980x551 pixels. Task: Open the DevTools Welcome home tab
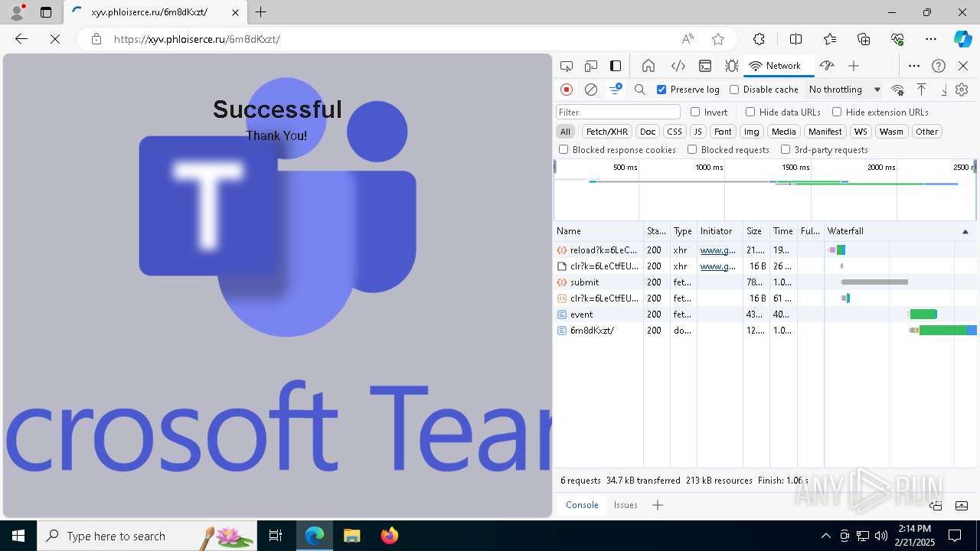click(648, 66)
